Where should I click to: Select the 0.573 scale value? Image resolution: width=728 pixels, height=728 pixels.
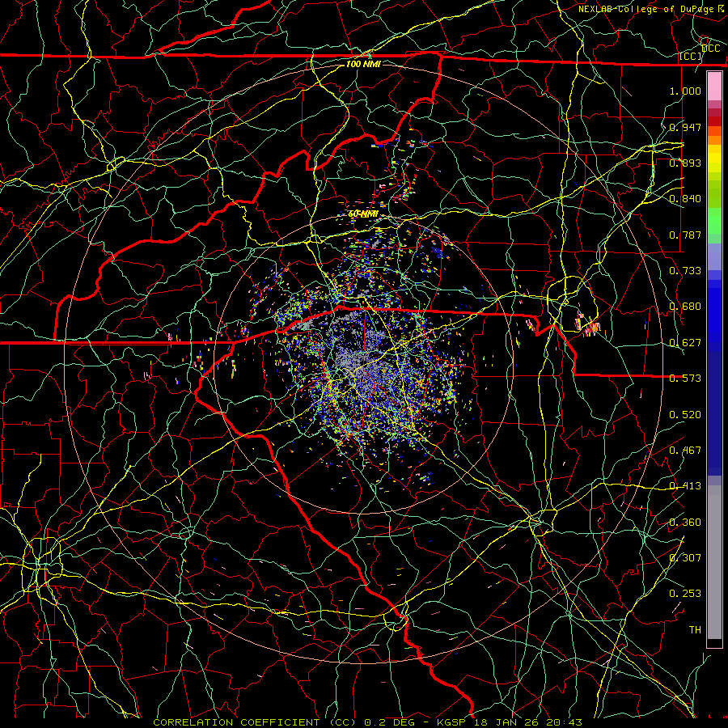(x=685, y=379)
